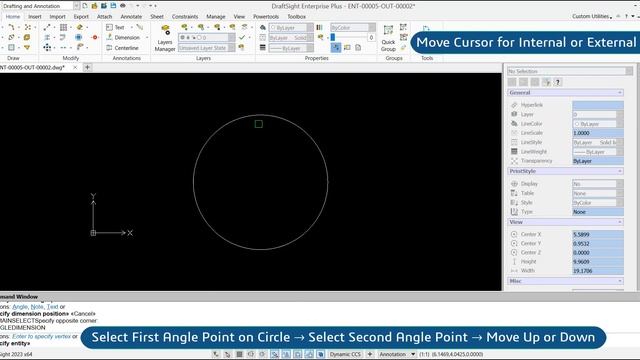Switch to the Manage ribbon tab
Image resolution: width=640 pixels, height=360 pixels.
(216, 17)
